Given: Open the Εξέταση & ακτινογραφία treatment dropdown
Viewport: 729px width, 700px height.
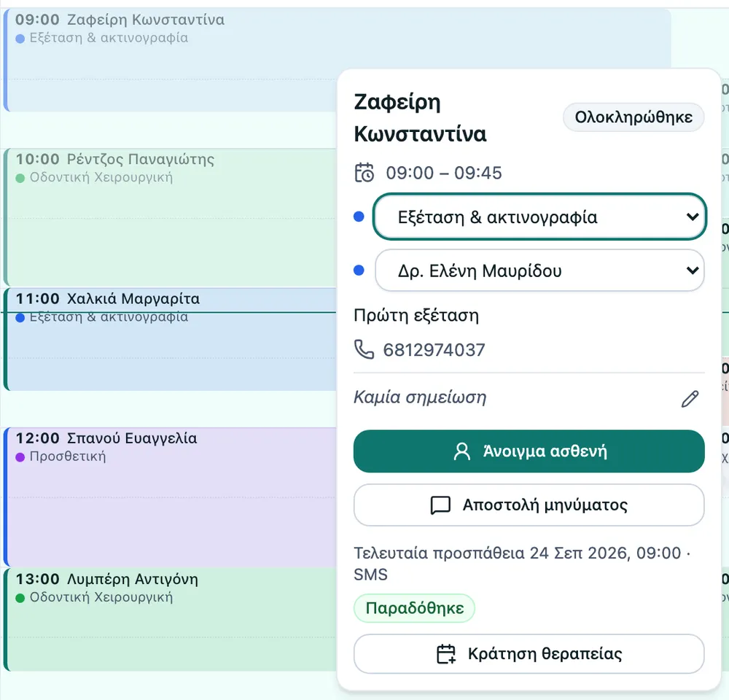Looking at the screenshot, I should (x=539, y=217).
